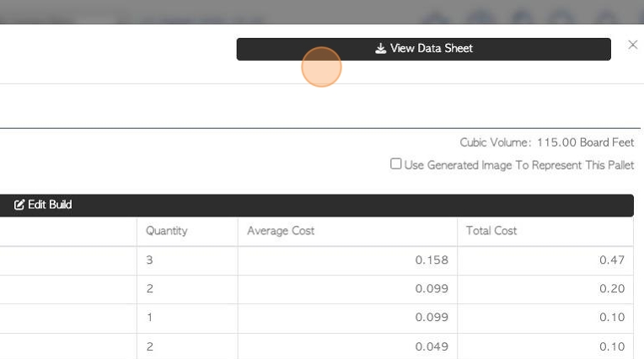Select the Cubic Volume 115.00 Board Feet text

point(547,142)
